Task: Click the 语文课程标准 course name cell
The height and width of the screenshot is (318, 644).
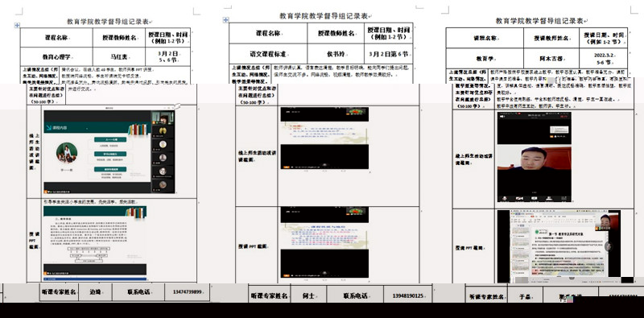Action: 268,54
